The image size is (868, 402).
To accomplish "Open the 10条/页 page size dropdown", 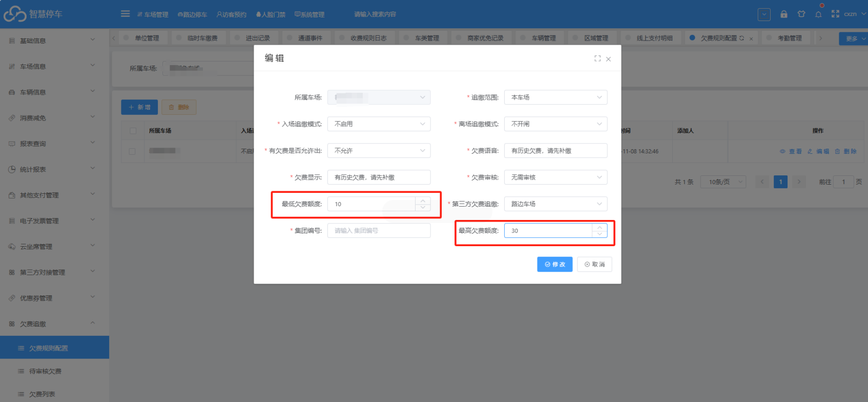I will [x=724, y=182].
